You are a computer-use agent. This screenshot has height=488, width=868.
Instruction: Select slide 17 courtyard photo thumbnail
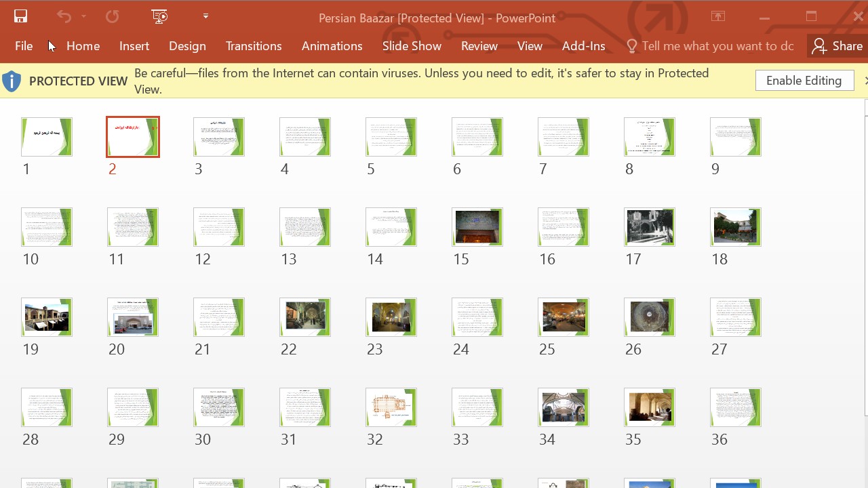point(650,227)
